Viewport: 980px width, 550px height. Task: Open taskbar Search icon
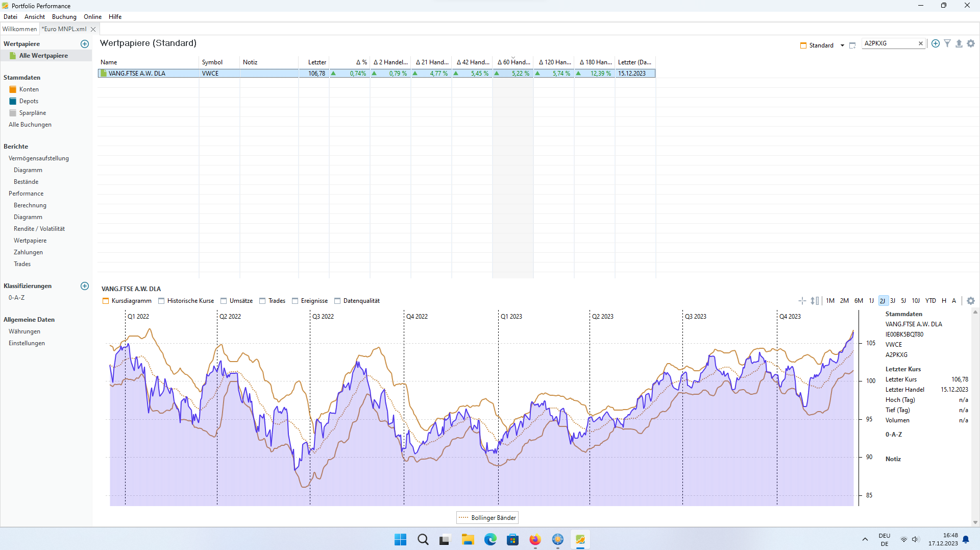point(423,539)
